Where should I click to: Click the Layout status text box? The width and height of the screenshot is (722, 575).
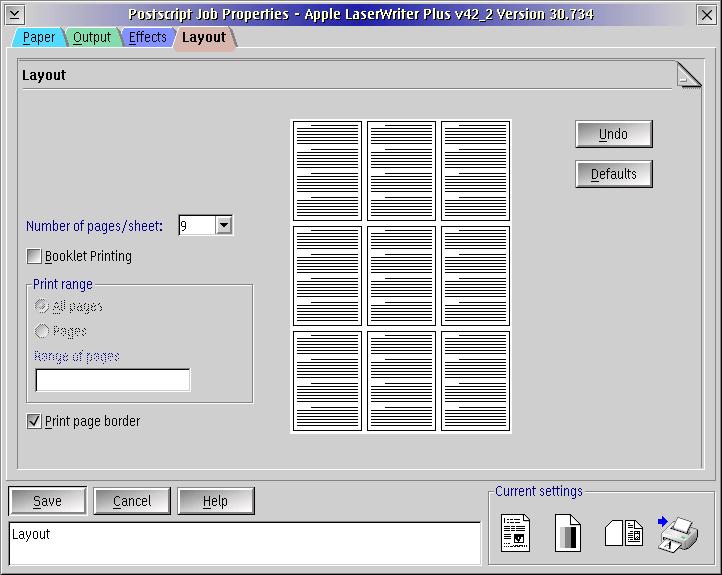tap(245, 544)
